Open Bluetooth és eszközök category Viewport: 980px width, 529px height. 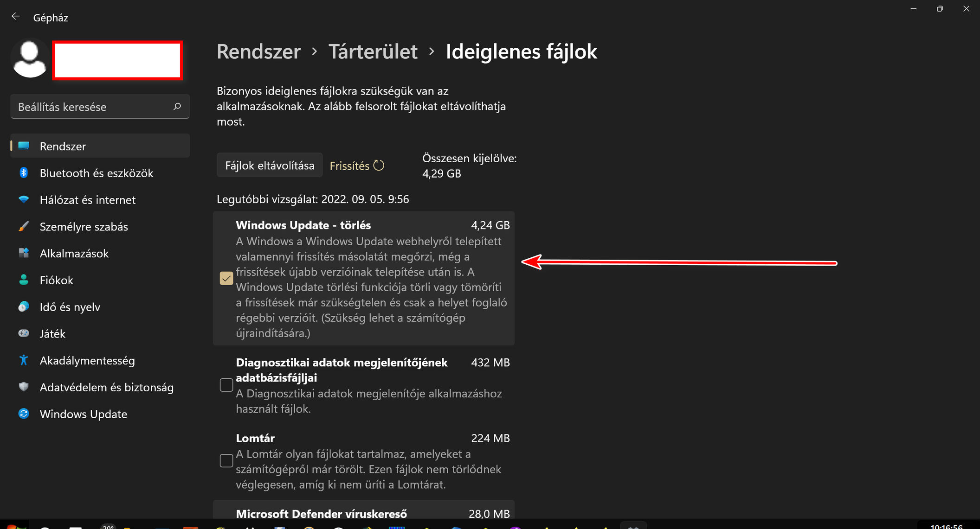point(100,173)
